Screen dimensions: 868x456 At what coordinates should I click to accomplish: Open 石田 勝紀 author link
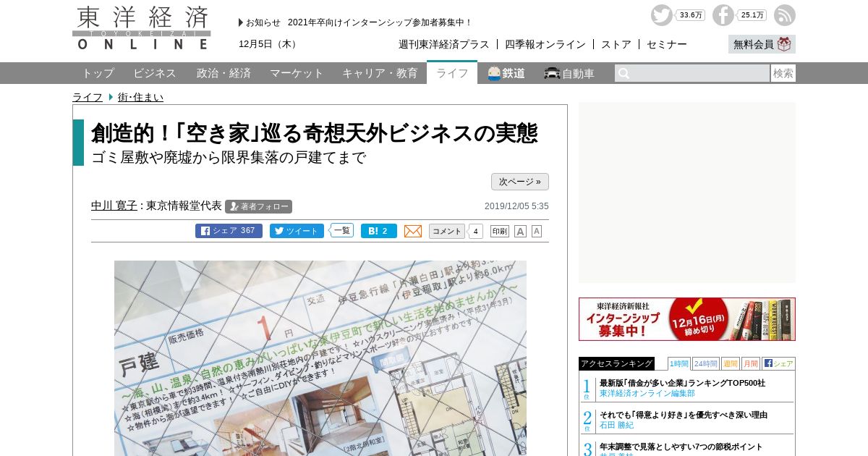[616, 426]
